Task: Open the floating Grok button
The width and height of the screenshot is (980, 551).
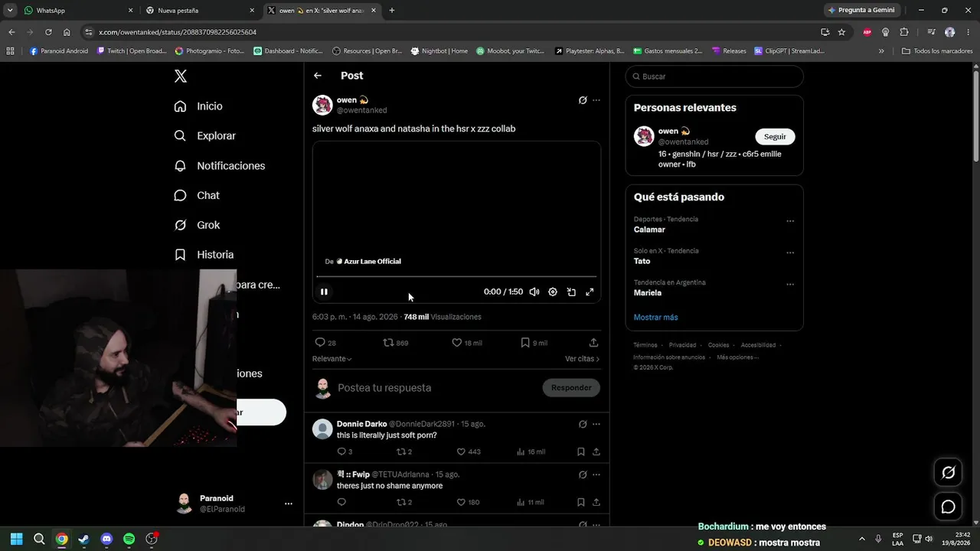Action: (948, 472)
